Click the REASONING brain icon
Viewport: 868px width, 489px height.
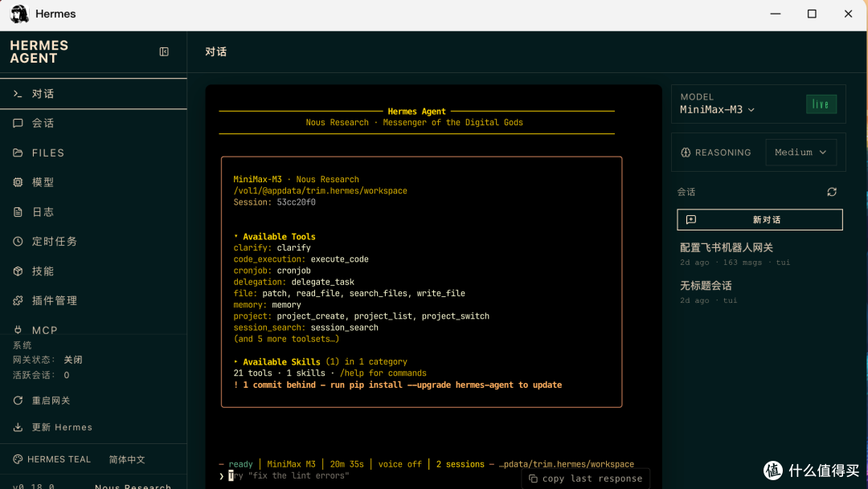click(686, 152)
